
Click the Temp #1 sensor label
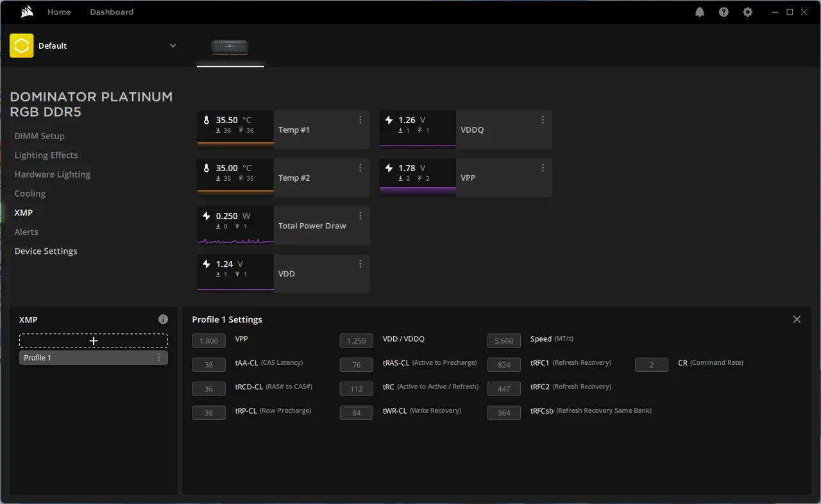tap(294, 130)
